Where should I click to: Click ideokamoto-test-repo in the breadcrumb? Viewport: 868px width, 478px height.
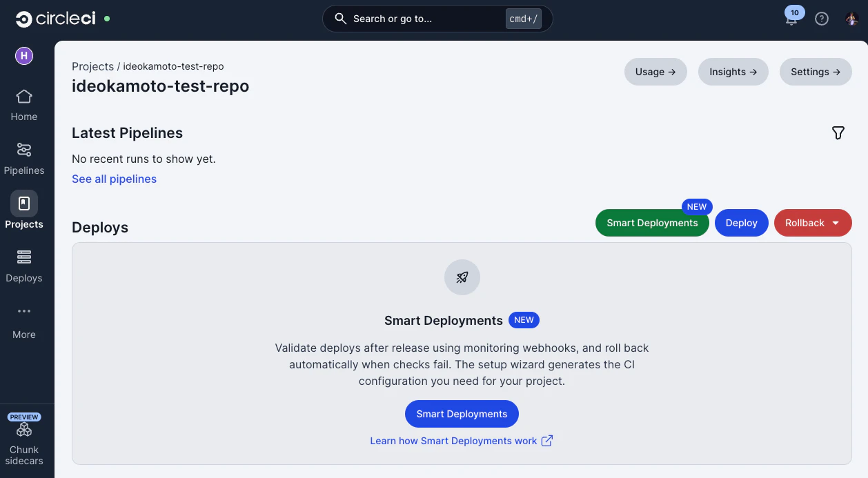[173, 66]
